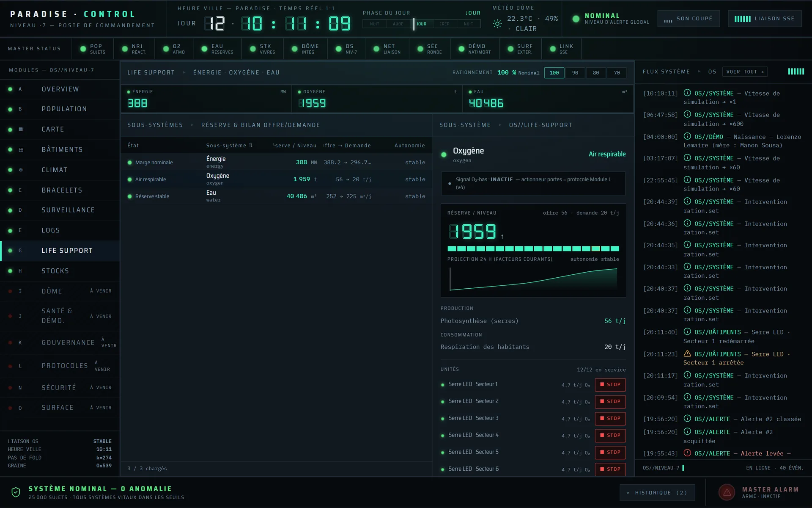
Task: Click warning triangle on Serre LED arrêtée event
Action: pos(687,353)
